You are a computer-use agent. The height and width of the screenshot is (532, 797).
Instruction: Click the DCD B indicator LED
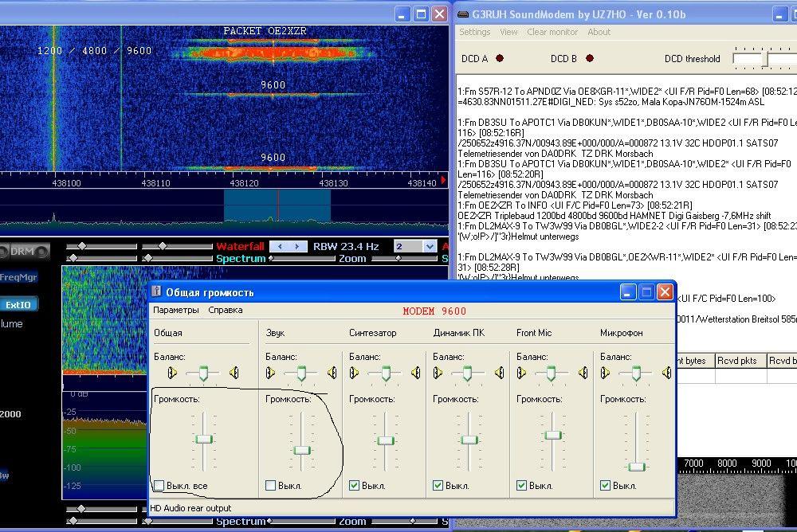pyautogui.click(x=589, y=58)
